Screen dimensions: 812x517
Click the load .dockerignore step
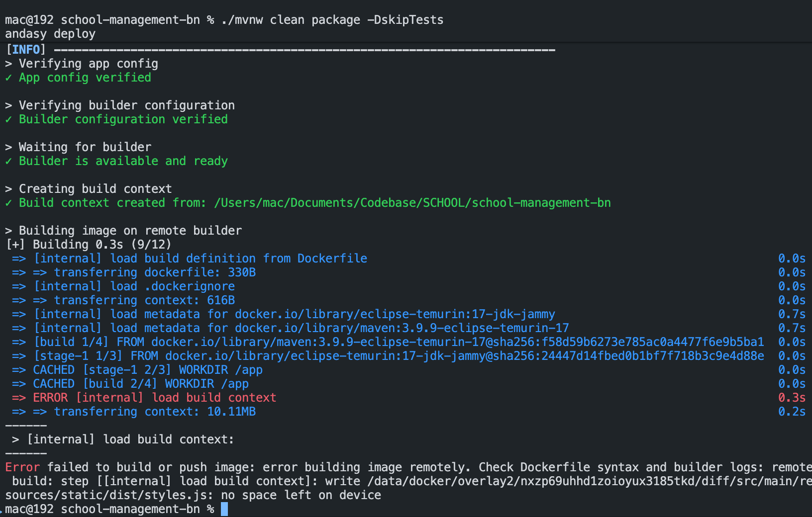coord(134,286)
